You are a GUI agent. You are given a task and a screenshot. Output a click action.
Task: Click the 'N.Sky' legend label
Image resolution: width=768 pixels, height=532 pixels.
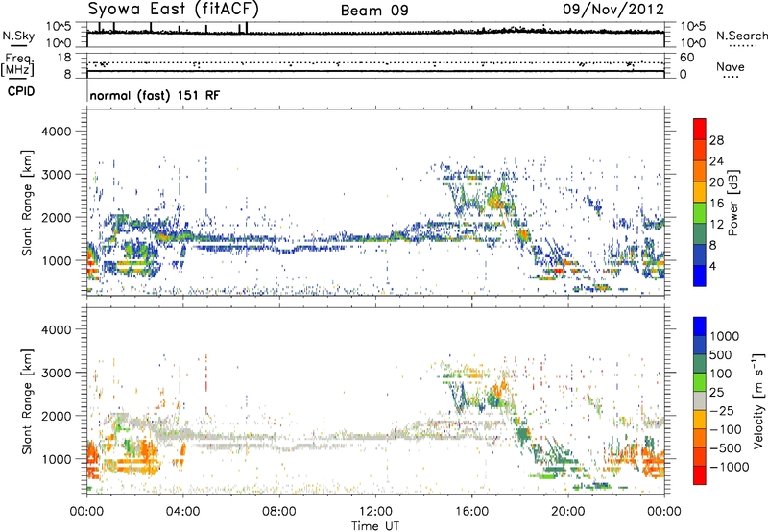point(18,36)
